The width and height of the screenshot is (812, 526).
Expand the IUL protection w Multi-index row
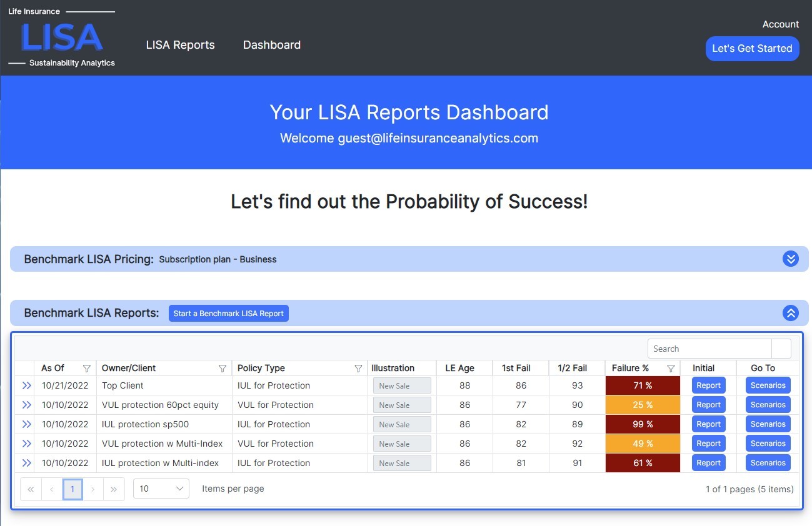coord(26,464)
